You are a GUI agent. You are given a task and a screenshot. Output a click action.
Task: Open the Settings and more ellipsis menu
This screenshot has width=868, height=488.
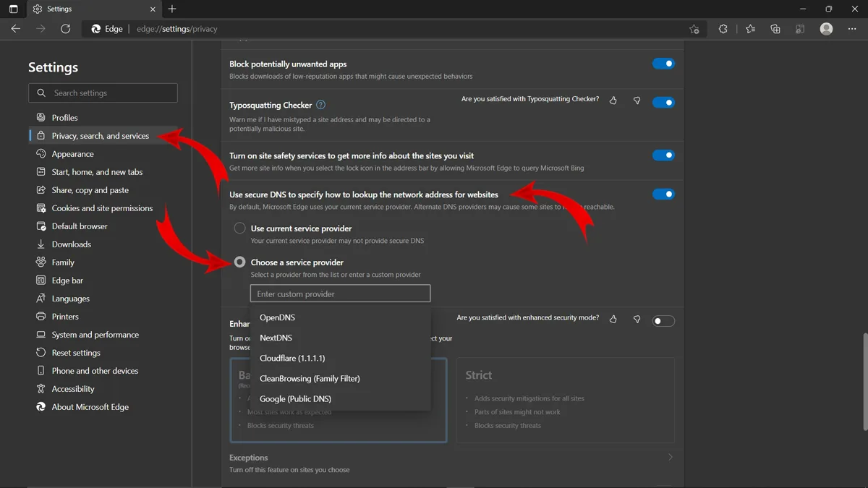852,29
